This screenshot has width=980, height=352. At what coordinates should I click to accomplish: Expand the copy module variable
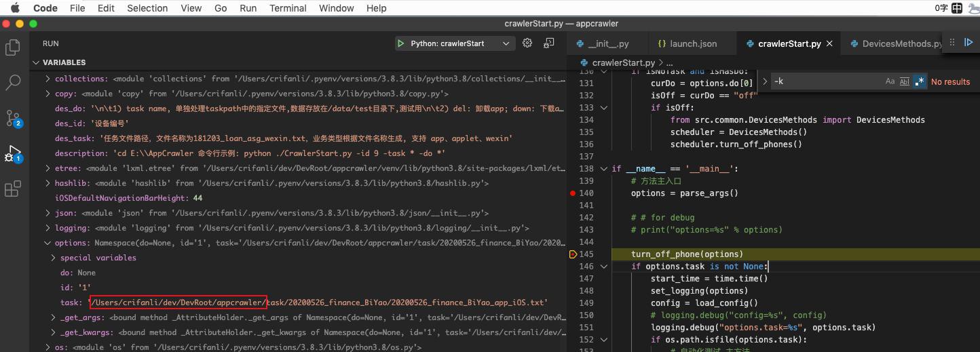pyautogui.click(x=48, y=94)
